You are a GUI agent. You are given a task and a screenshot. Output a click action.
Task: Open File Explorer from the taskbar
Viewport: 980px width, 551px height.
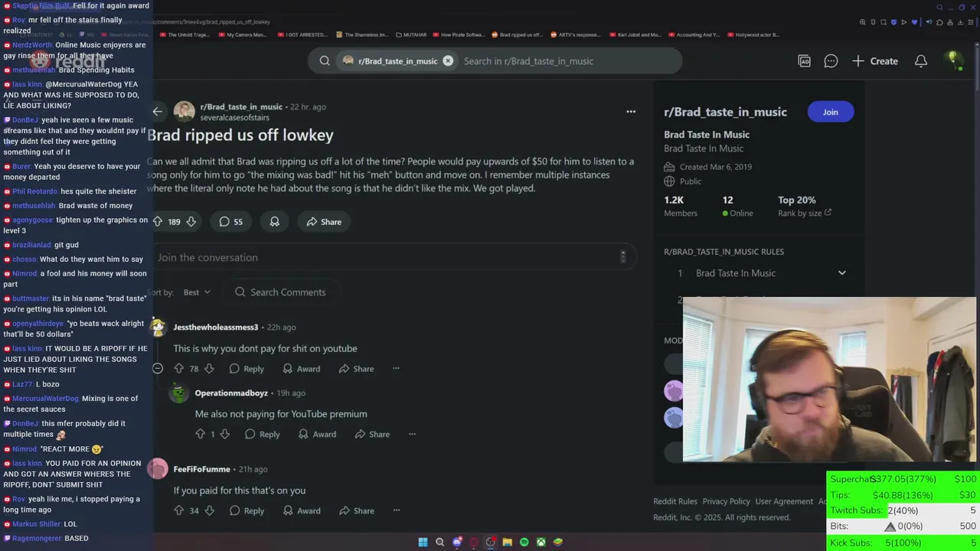click(x=507, y=542)
